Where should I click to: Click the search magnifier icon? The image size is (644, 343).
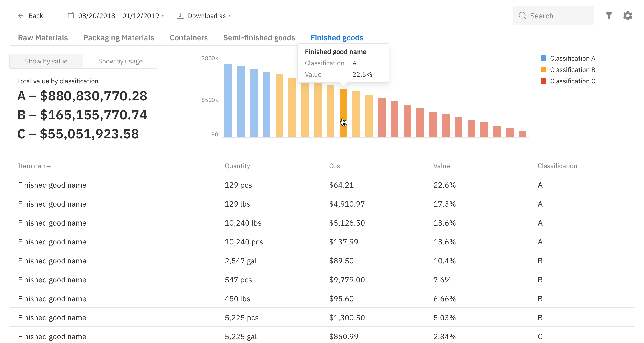coord(522,16)
